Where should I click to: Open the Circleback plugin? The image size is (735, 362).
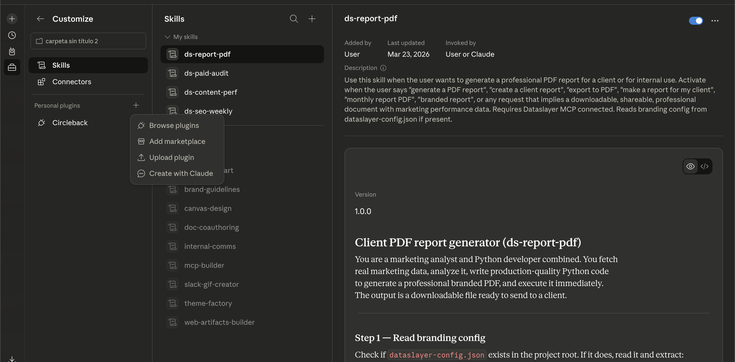tap(88, 123)
